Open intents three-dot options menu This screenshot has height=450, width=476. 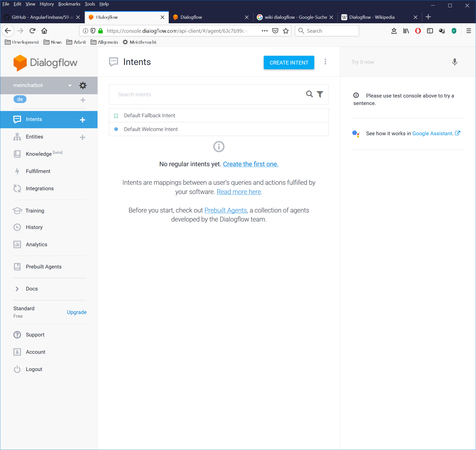[x=325, y=62]
